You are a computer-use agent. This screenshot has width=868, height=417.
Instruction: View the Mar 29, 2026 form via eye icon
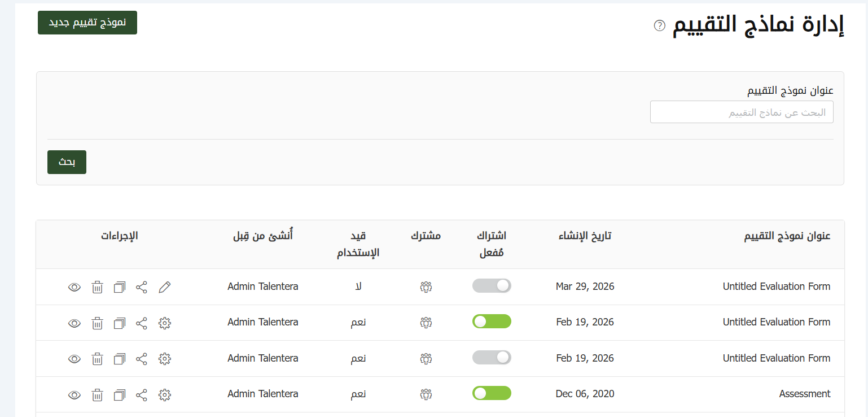(74, 287)
